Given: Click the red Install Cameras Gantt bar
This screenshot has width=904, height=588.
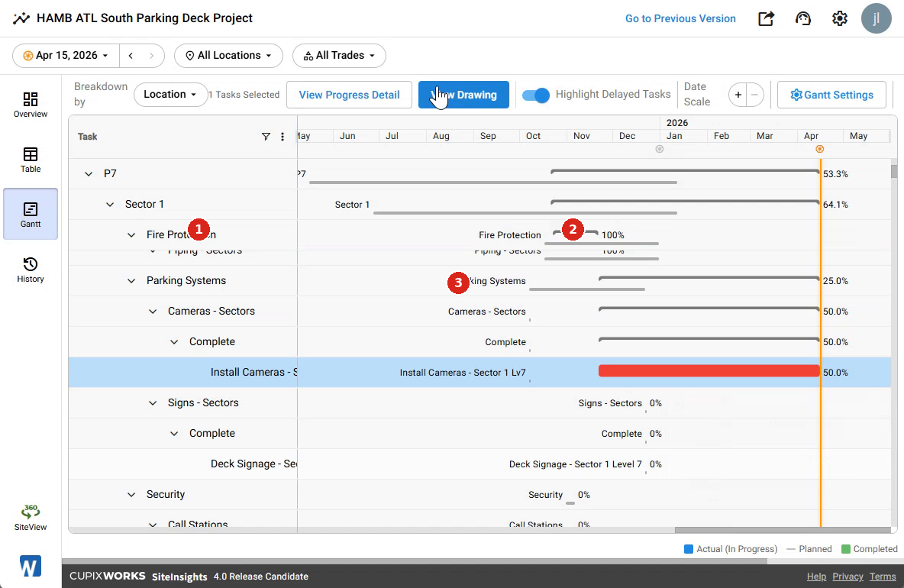Looking at the screenshot, I should (709, 370).
